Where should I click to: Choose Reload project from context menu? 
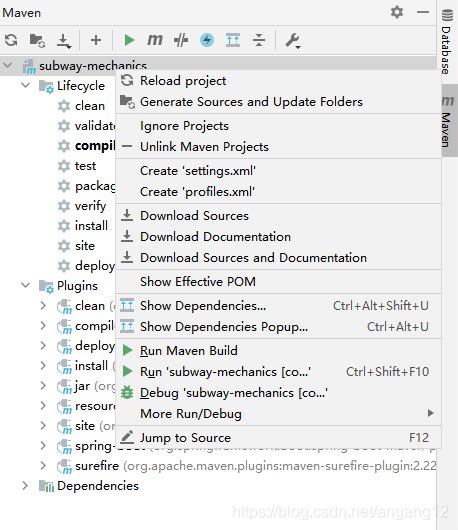point(278,81)
